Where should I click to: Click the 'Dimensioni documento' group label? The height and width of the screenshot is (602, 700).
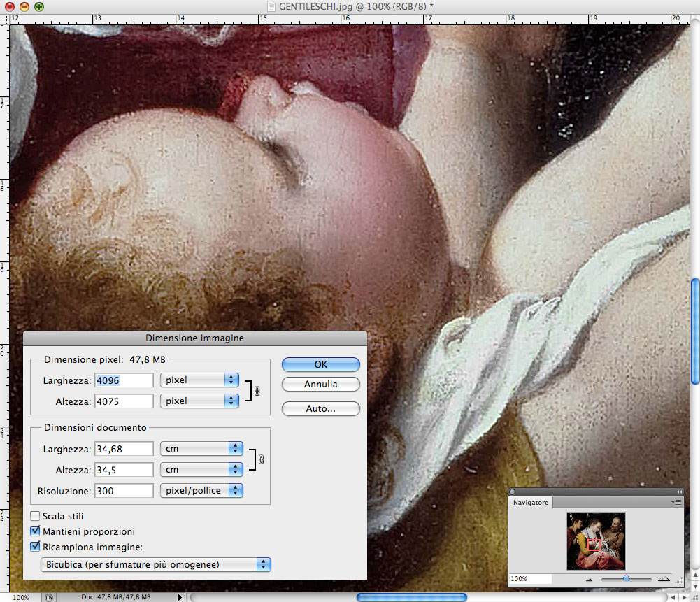tap(95, 427)
